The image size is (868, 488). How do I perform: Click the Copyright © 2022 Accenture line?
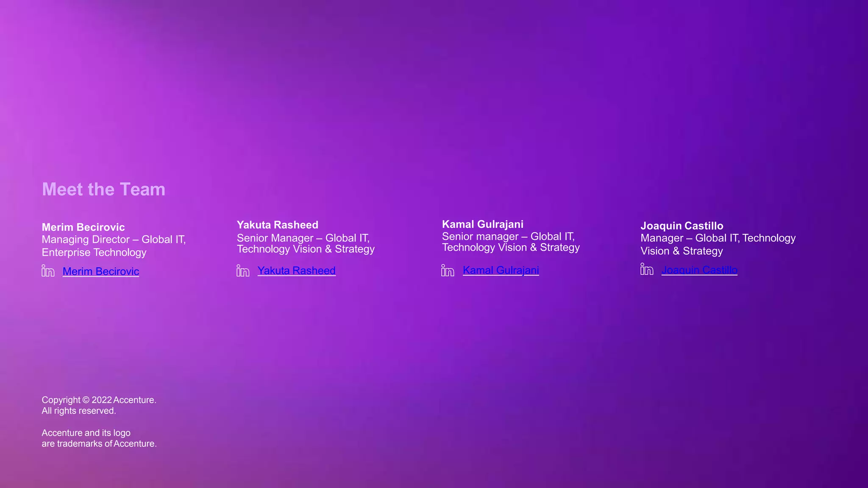click(99, 400)
